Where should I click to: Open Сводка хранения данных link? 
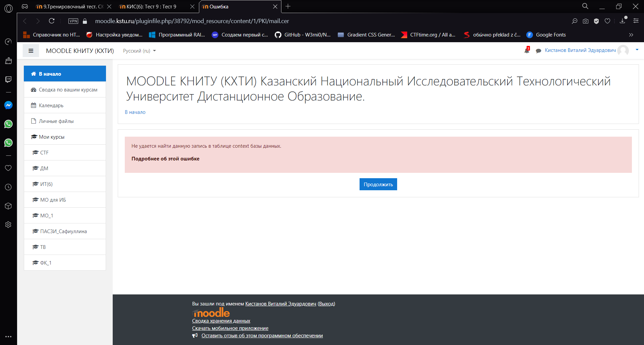pyautogui.click(x=221, y=321)
